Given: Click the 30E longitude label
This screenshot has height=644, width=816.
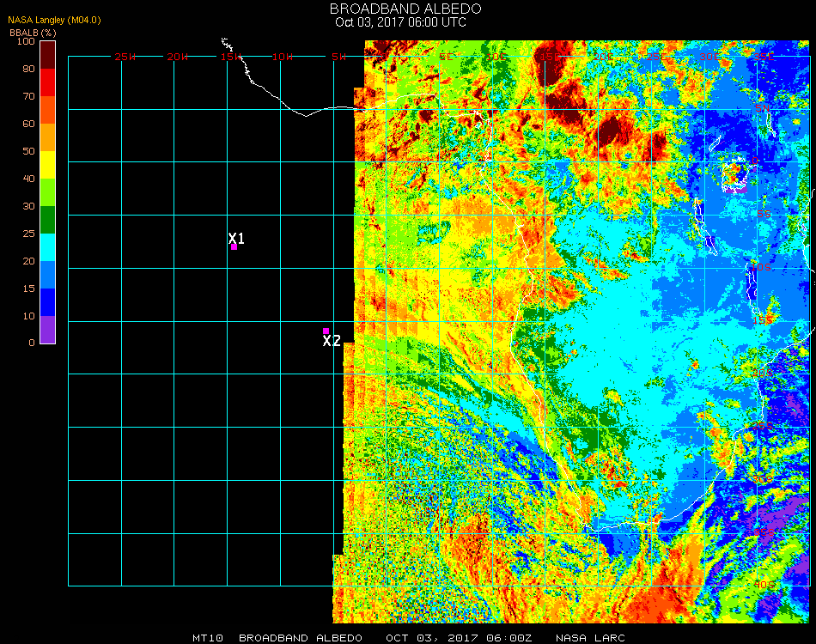Looking at the screenshot, I should coord(709,57).
